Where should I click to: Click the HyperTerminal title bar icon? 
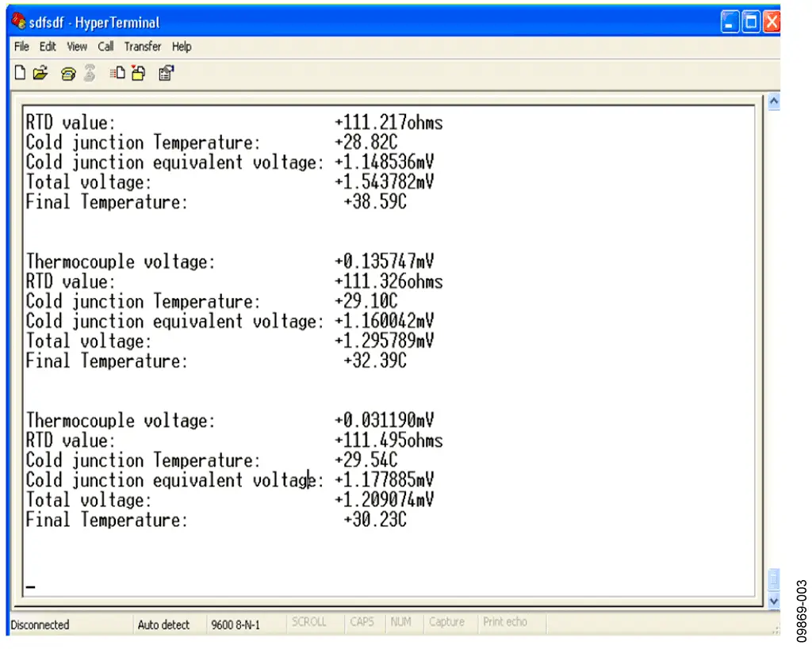pos(19,21)
